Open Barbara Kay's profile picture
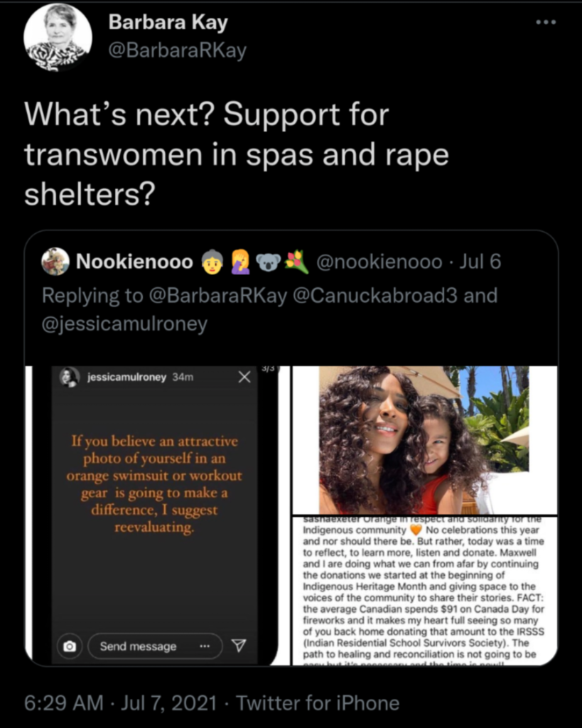Screen dimensions: 582x728 [58, 37]
